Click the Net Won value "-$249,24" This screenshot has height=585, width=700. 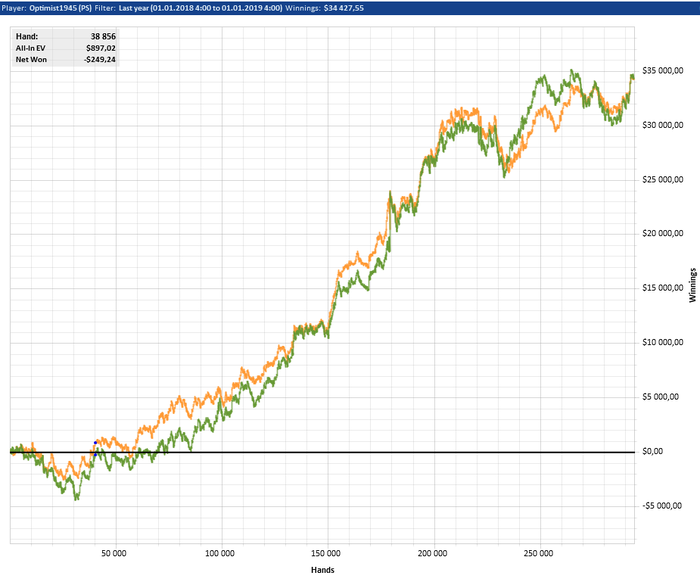point(100,60)
